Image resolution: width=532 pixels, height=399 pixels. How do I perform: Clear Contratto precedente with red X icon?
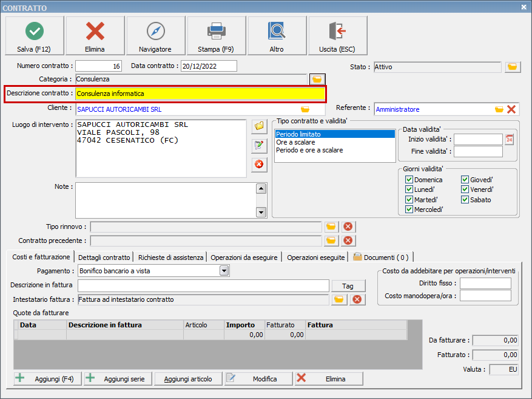(348, 240)
